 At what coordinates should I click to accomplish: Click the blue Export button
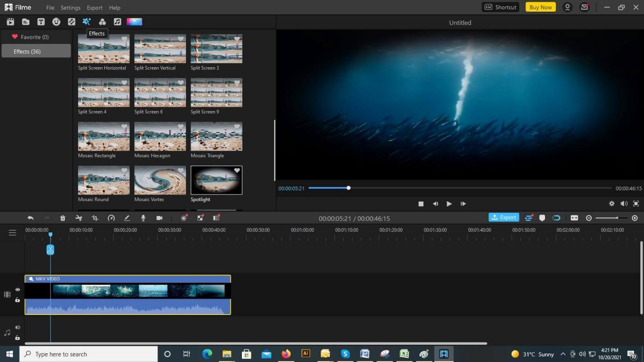click(504, 217)
